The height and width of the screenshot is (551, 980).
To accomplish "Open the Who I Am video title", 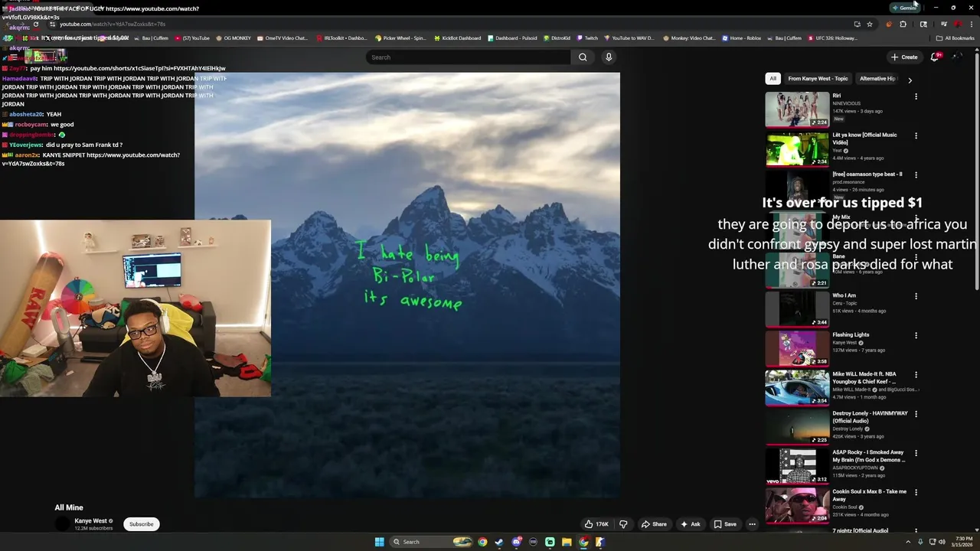I will coord(844,295).
